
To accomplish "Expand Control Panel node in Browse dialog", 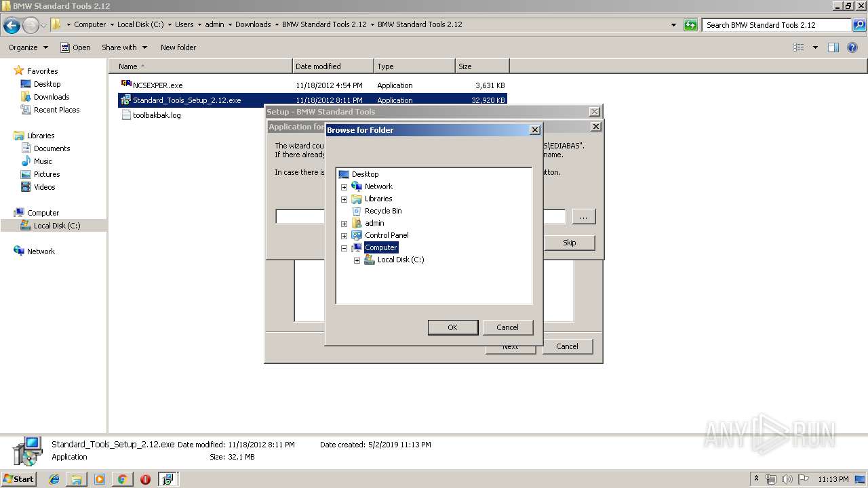I will coord(344,236).
